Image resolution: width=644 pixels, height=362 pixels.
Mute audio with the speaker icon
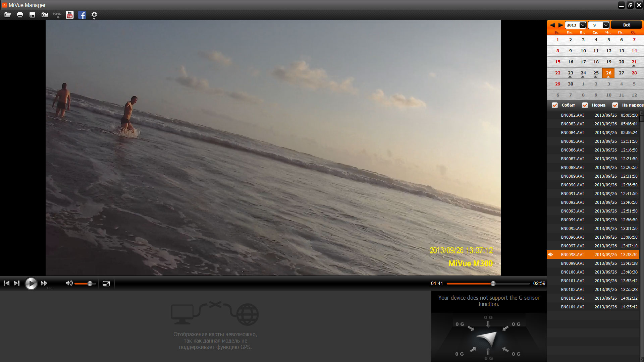[69, 283]
